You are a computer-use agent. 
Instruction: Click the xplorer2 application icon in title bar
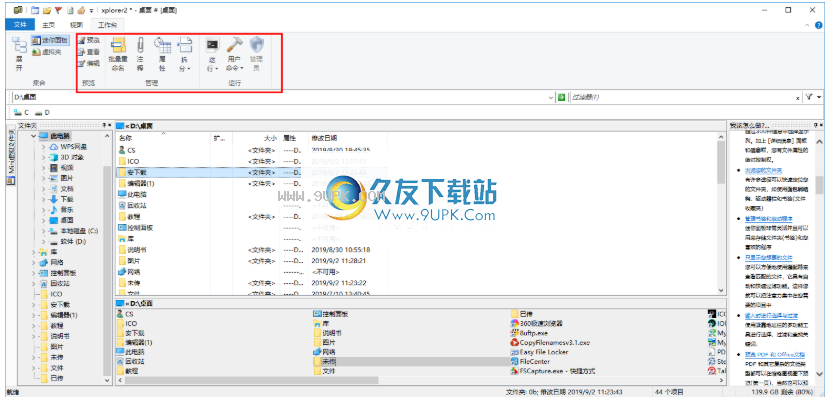[18, 10]
